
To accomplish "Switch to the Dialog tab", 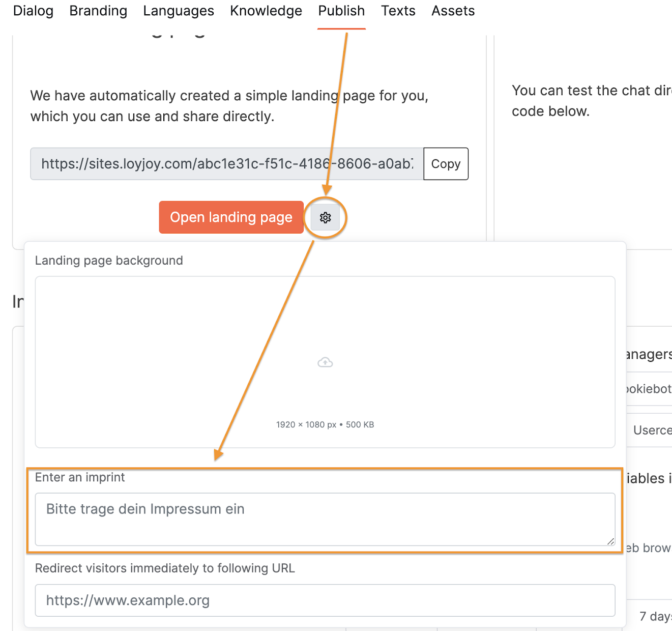I will pyautogui.click(x=33, y=11).
